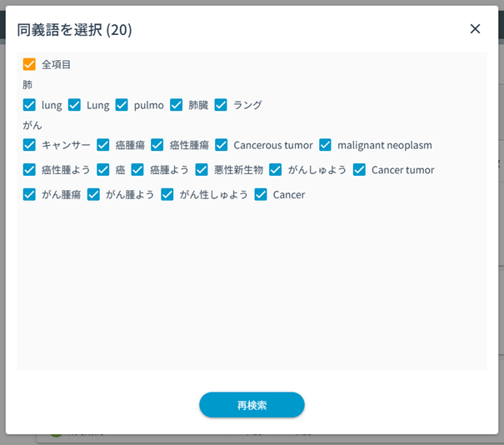Uncheck the Cancerous tumor checkbox

click(222, 145)
